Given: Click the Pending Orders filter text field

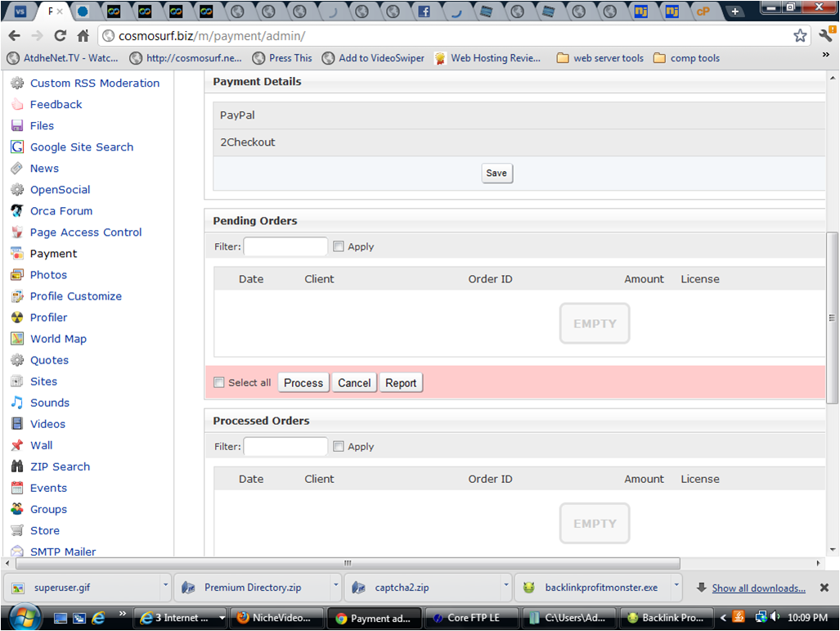Looking at the screenshot, I should coord(285,246).
